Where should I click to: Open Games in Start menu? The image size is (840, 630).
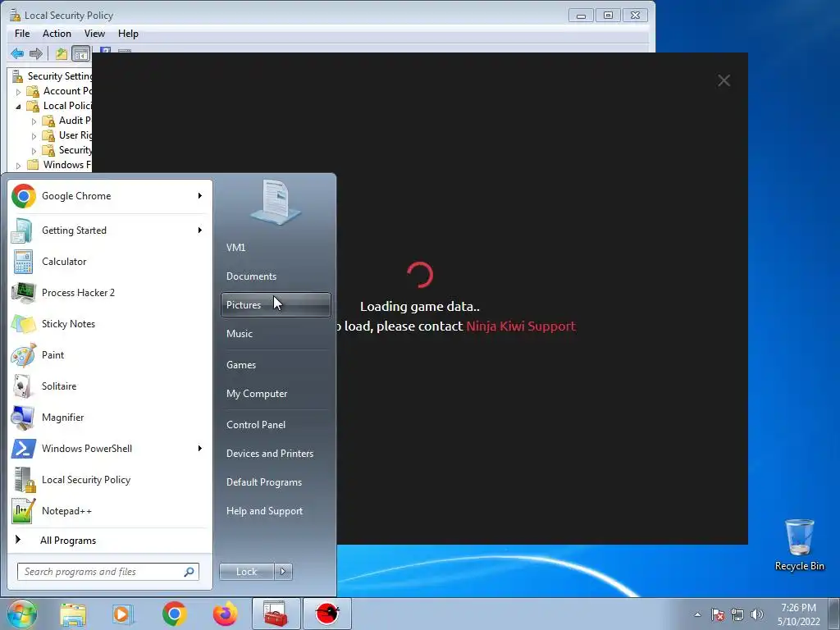(276, 365)
